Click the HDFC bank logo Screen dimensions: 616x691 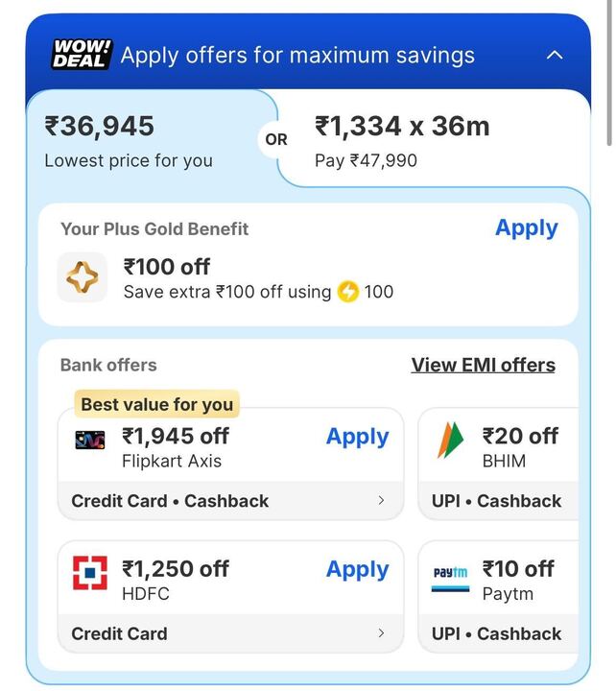pos(90,573)
